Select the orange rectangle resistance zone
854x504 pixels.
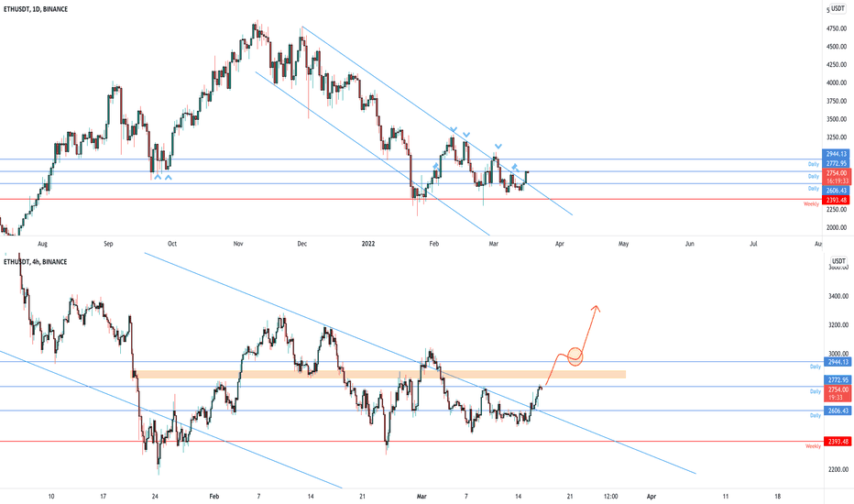(x=378, y=374)
